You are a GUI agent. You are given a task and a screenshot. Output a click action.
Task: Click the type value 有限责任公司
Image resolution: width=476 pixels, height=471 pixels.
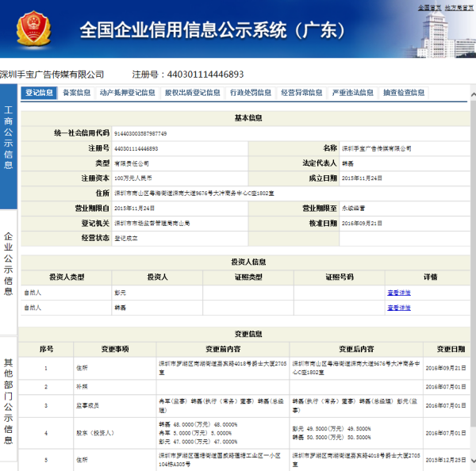point(132,163)
